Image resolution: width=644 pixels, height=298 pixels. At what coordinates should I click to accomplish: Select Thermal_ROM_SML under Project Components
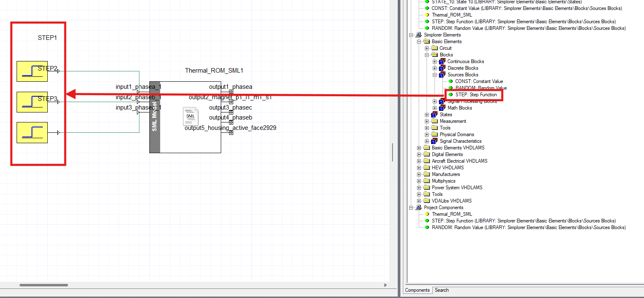(x=451, y=214)
